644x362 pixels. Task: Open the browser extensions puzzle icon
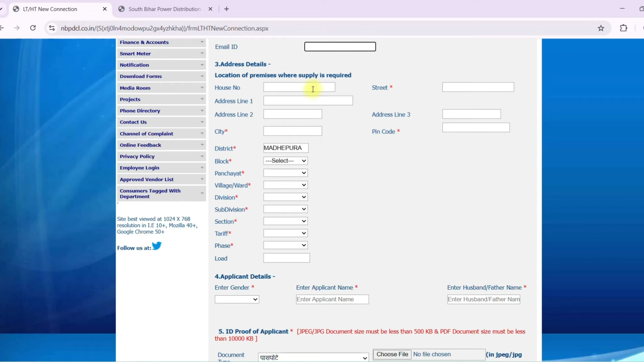(623, 28)
